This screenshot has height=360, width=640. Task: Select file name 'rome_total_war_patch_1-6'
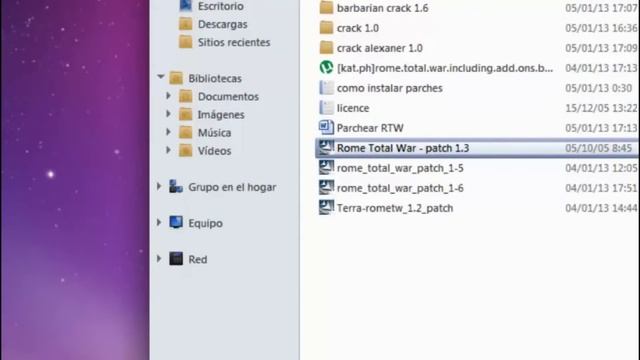(400, 188)
